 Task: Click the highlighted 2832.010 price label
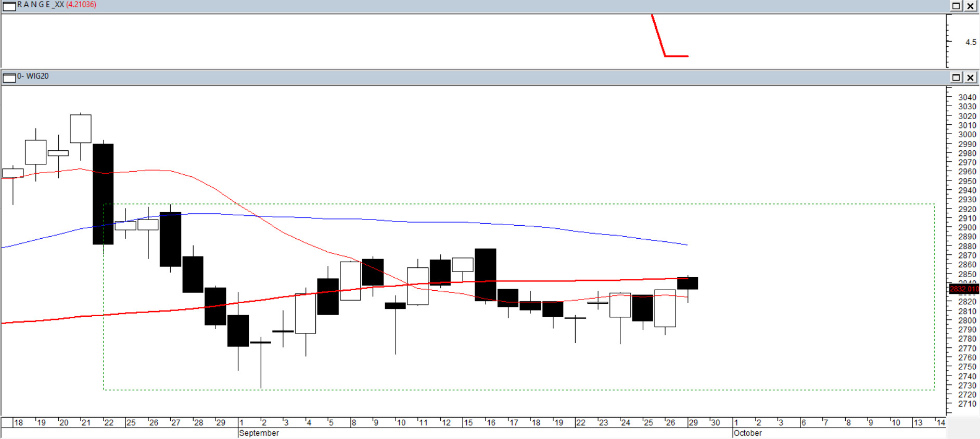click(x=964, y=289)
